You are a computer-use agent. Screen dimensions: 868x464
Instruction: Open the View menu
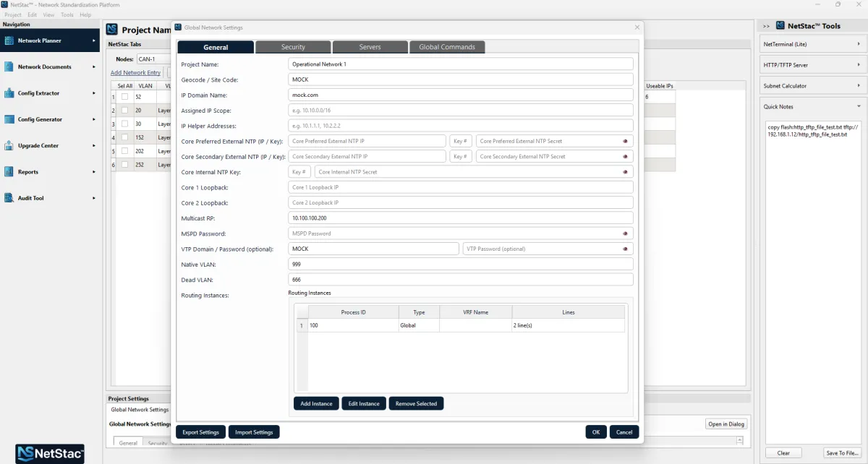tap(48, 14)
